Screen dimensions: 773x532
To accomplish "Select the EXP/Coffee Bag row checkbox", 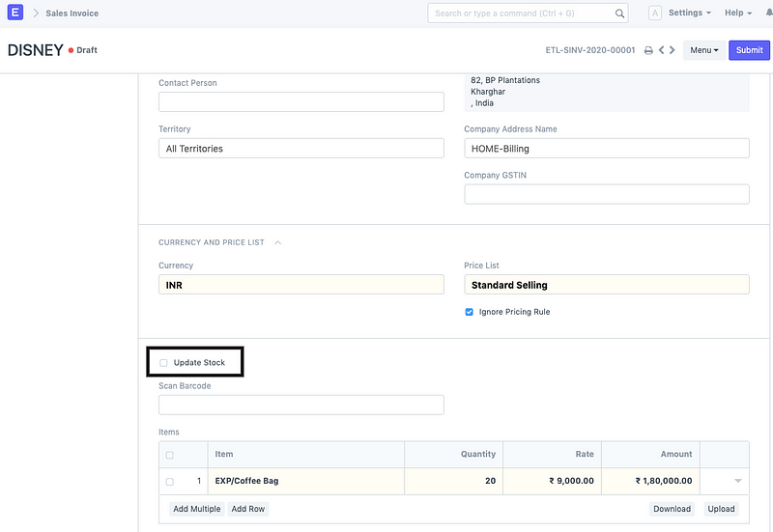I will tap(170, 481).
